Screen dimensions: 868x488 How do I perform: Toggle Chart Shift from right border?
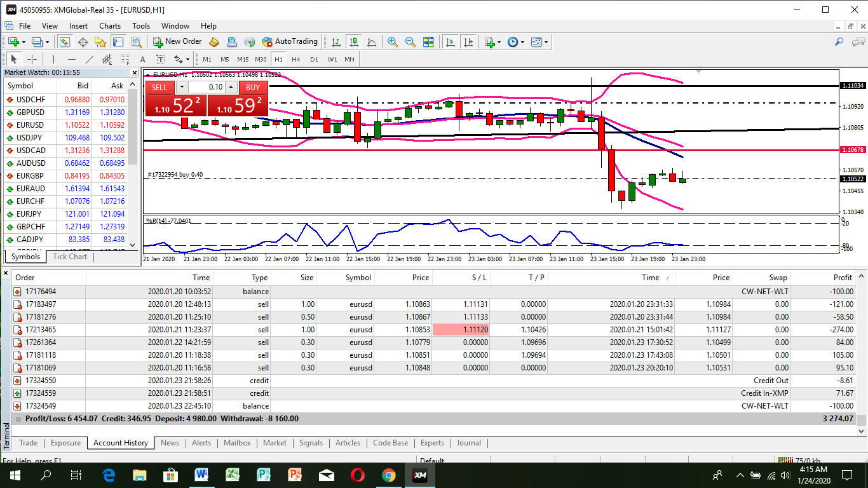(468, 42)
